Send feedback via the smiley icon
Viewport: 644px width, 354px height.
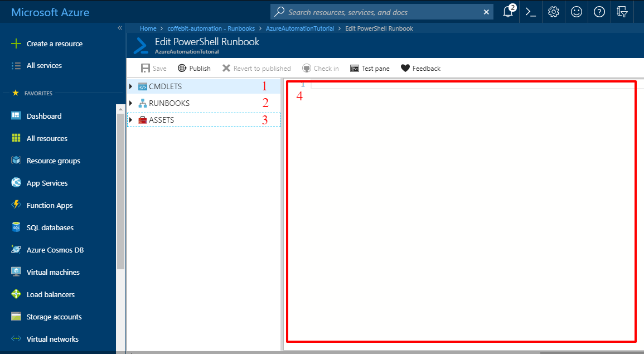[576, 12]
